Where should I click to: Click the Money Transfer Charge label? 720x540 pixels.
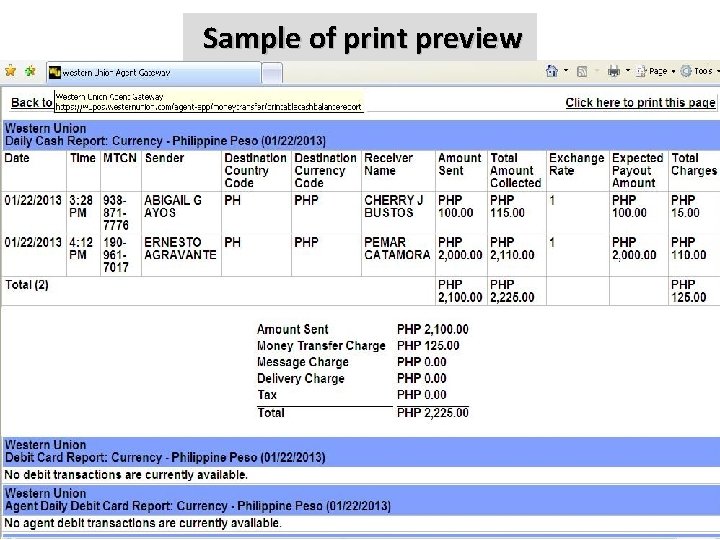point(321,346)
